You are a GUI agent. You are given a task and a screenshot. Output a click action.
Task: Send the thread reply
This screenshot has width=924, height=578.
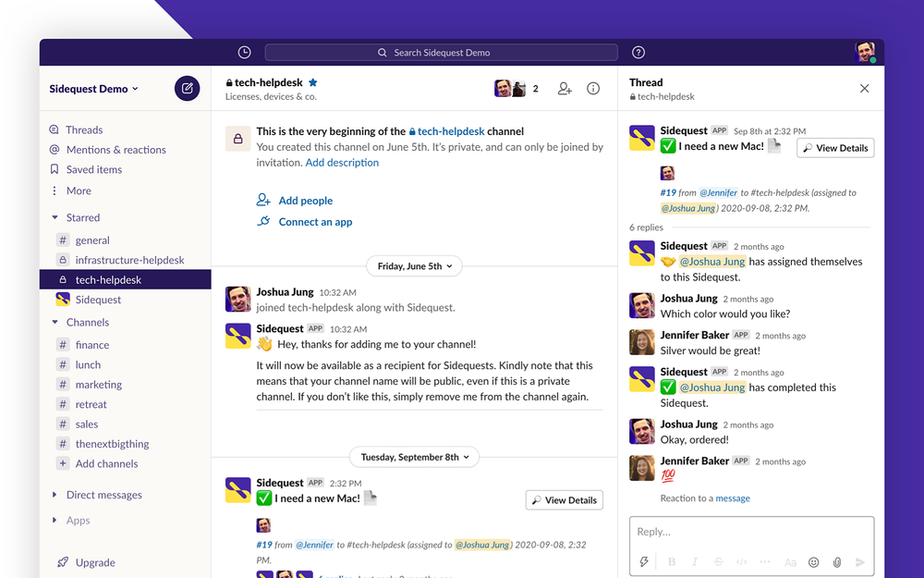tap(860, 562)
